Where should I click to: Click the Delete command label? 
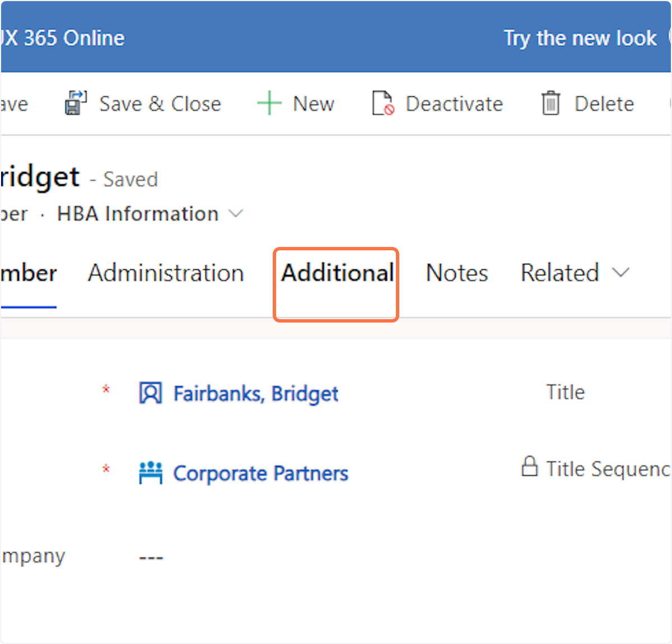604,104
